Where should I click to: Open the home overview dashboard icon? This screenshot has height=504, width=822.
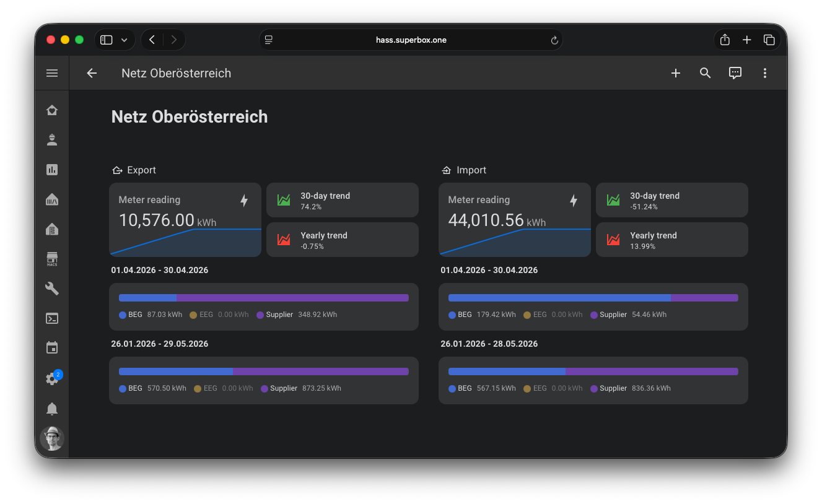click(52, 110)
